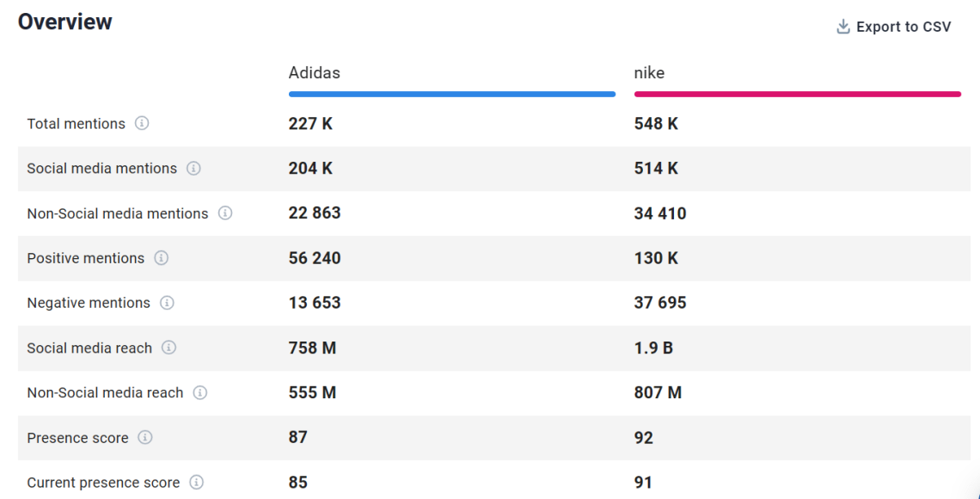Click the Current presence score info icon
980x499 pixels.
[x=198, y=483]
